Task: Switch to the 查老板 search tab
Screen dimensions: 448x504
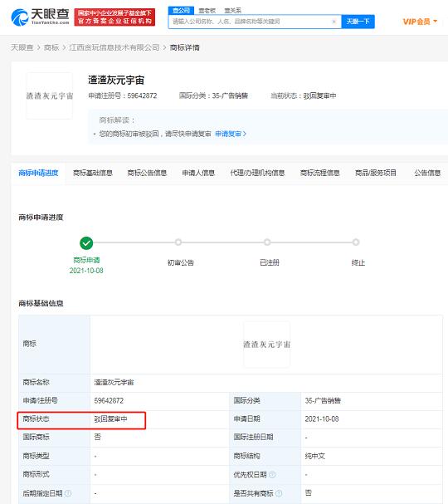Action: [x=207, y=11]
